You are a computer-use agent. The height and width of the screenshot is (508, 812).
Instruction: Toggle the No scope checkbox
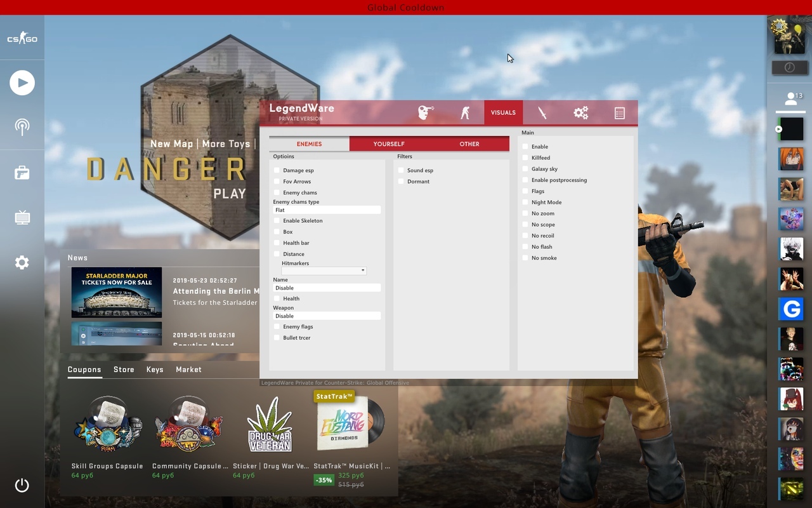(525, 224)
